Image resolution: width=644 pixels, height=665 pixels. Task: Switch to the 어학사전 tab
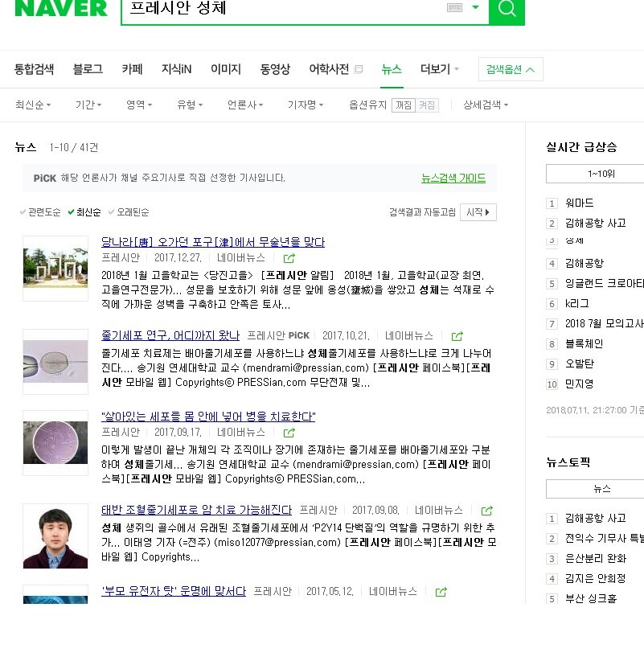(329, 69)
